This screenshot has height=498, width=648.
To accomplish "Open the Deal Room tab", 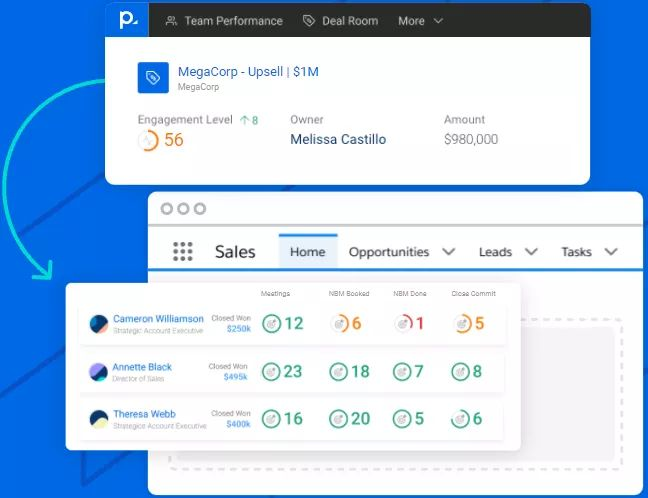I will pos(341,21).
